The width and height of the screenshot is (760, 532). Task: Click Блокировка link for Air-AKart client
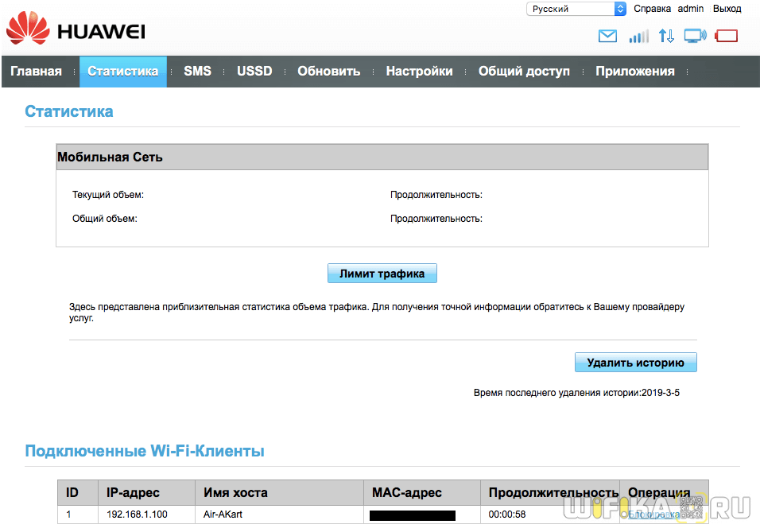pyautogui.click(x=653, y=515)
